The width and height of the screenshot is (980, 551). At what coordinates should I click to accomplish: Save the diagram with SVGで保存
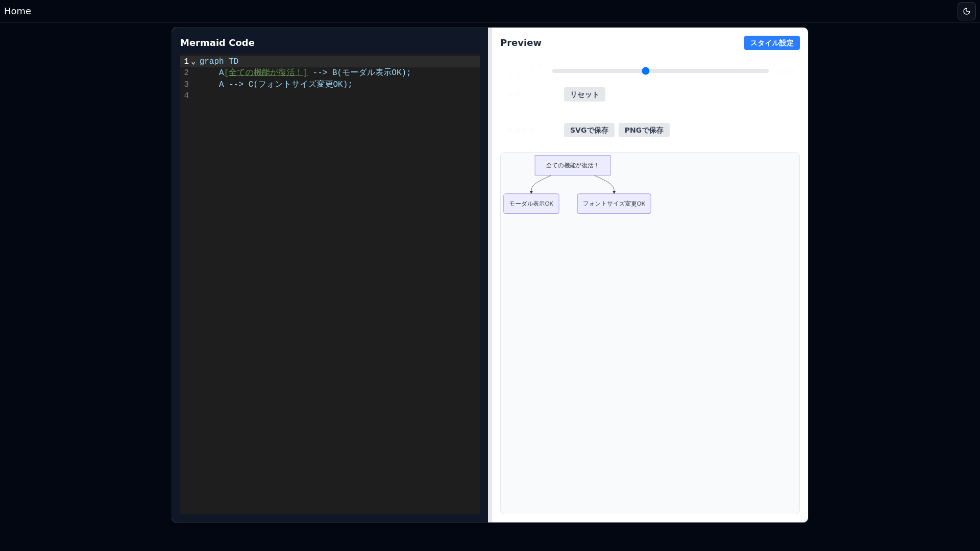pyautogui.click(x=589, y=130)
